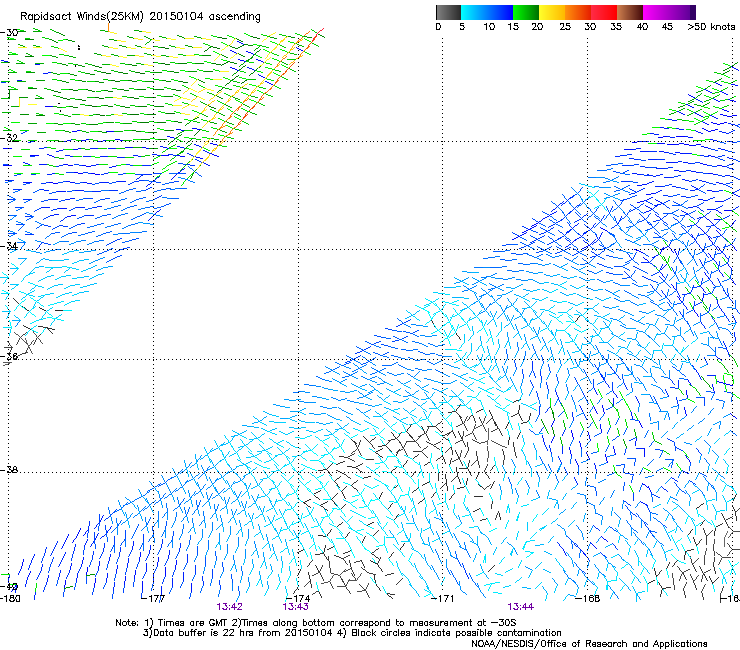This screenshot has width=740, height=650.
Task: Click the latitude label '-36'
Action: (x=9, y=356)
